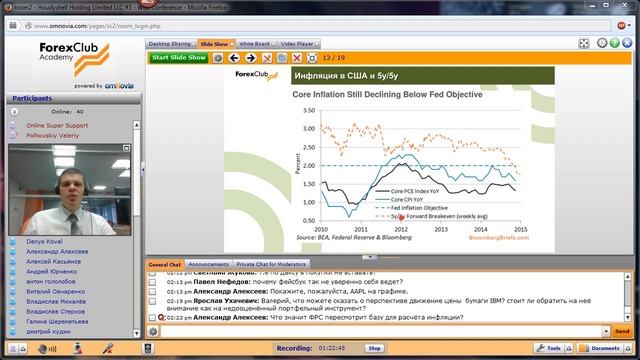Viewport: 640px width, 360px height.
Task: Check the box for Александр Алексеев's AAPL message
Action: [152, 291]
